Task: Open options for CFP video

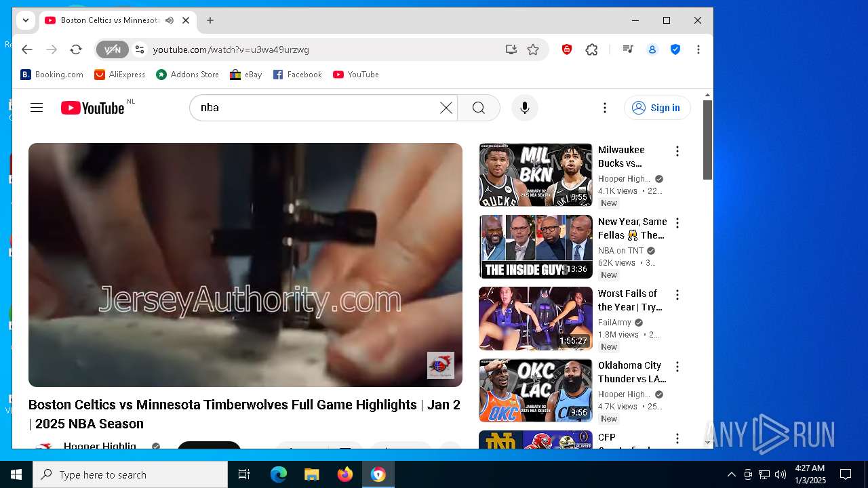Action: pos(677,439)
